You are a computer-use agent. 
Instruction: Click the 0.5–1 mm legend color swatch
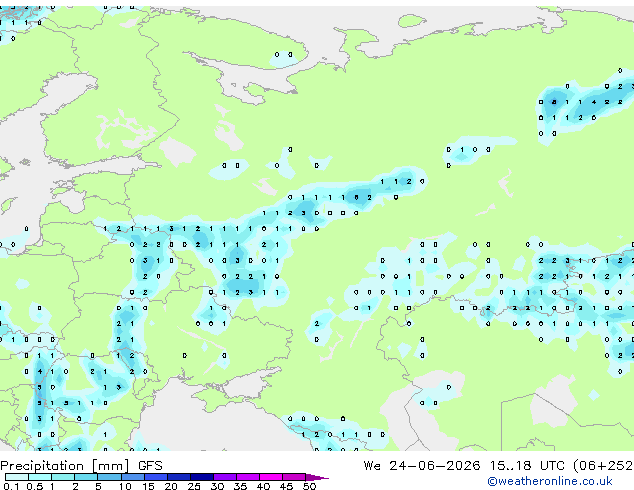(x=40, y=477)
